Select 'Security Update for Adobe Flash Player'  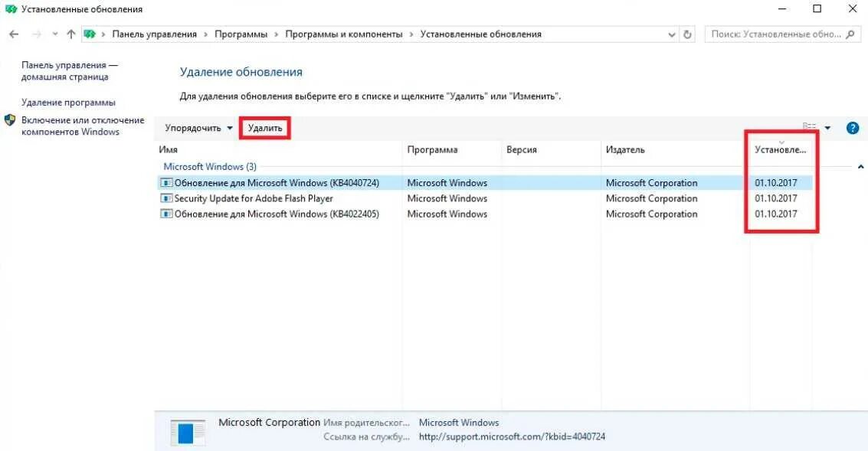point(254,198)
